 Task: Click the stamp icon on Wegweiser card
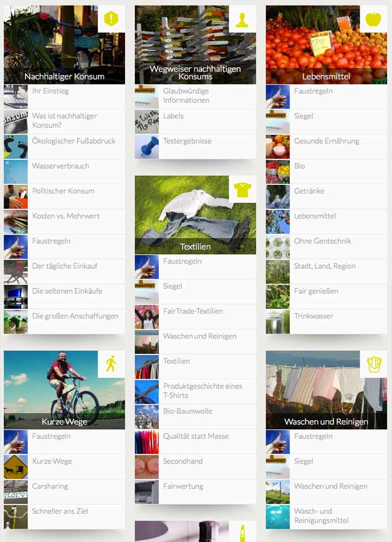[243, 18]
